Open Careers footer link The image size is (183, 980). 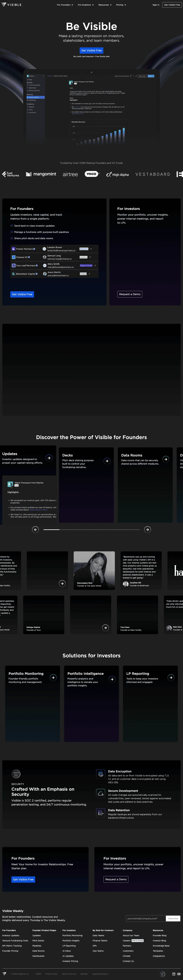(127, 940)
